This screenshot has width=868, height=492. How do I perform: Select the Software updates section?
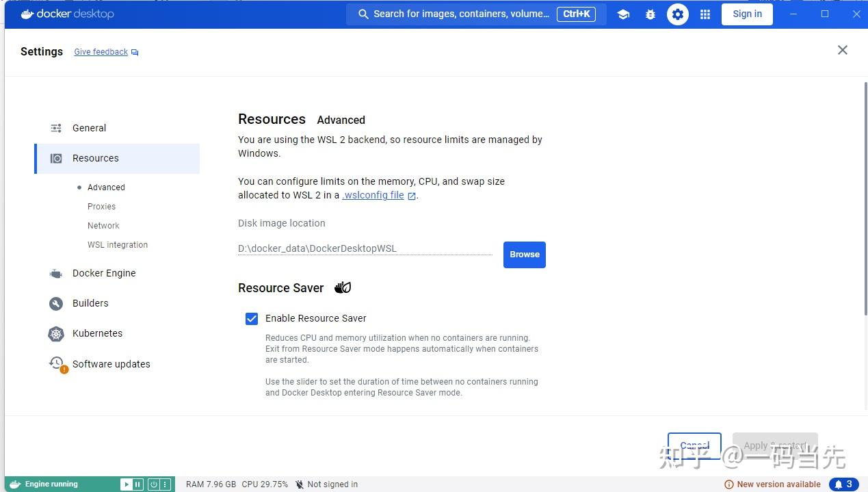tap(117, 364)
